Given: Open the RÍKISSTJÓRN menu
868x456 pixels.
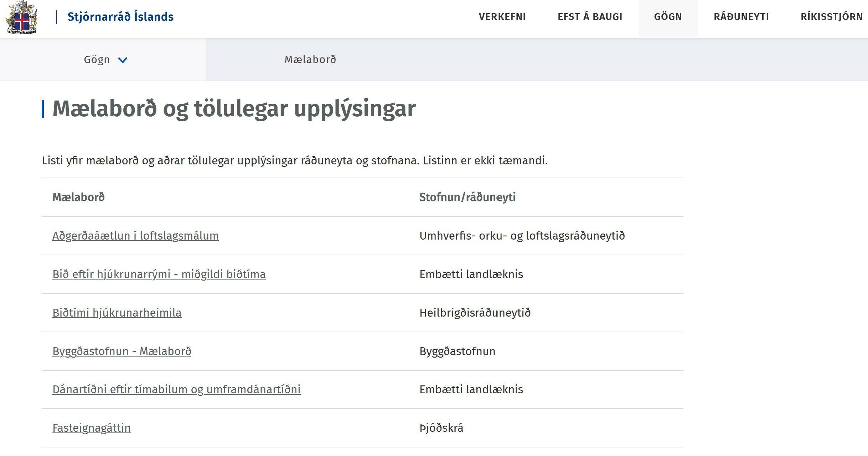Looking at the screenshot, I should point(831,17).
